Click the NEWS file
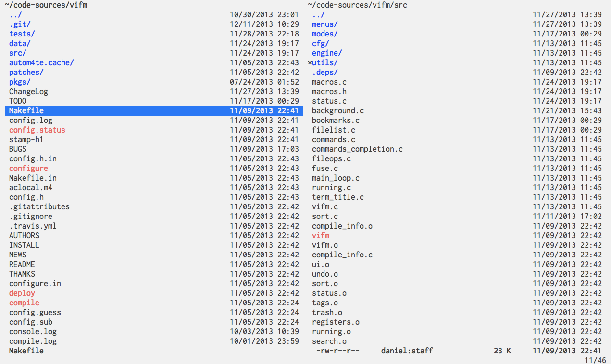The image size is (611, 364). pos(18,255)
